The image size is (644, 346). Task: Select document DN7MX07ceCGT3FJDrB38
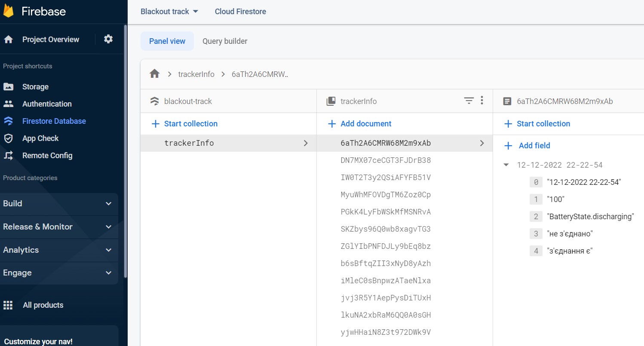pos(386,160)
